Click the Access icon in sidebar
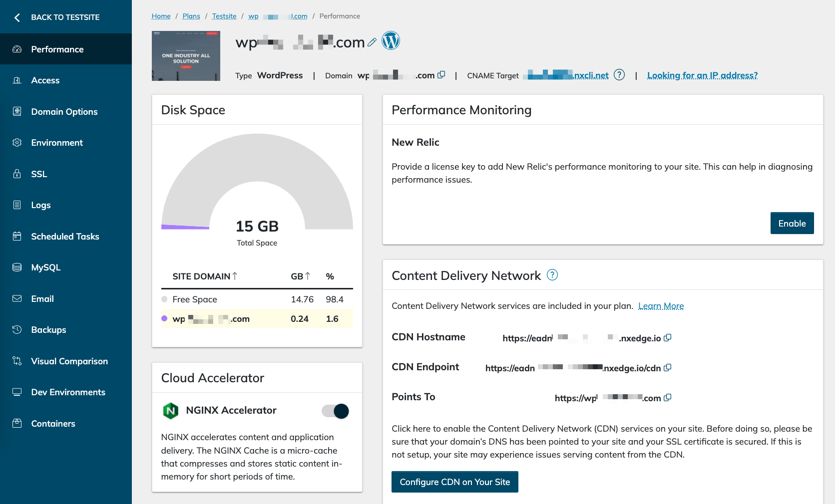Screen dimensions: 835x504 [17, 80]
